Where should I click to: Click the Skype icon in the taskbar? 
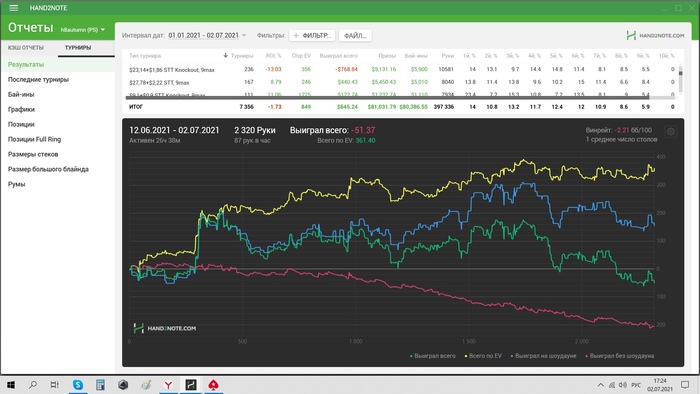point(78,385)
